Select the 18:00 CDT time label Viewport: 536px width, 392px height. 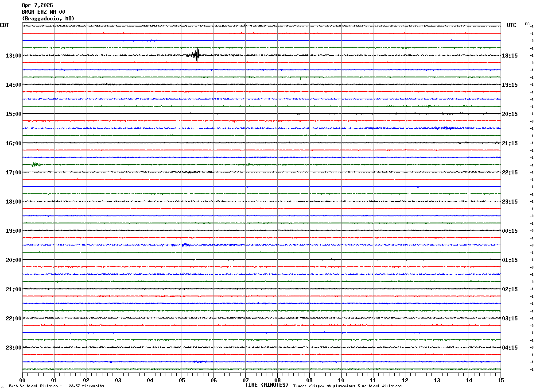pos(14,202)
